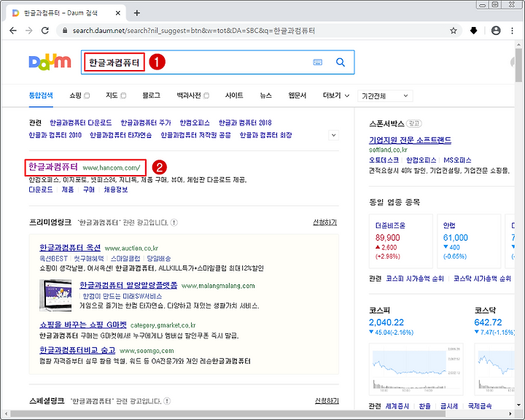Open 쇼핑을 바꾸는 쇼핑 G마켓 link

pyautogui.click(x=83, y=325)
